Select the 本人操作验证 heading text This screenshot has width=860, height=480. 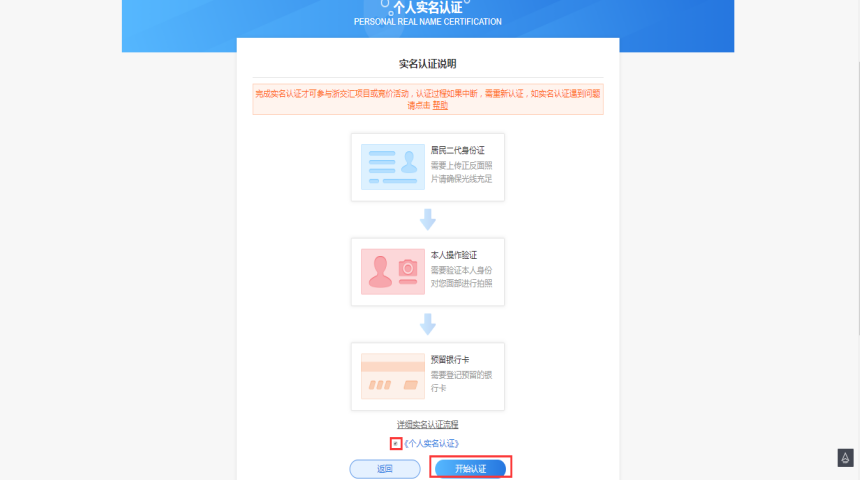coord(454,255)
